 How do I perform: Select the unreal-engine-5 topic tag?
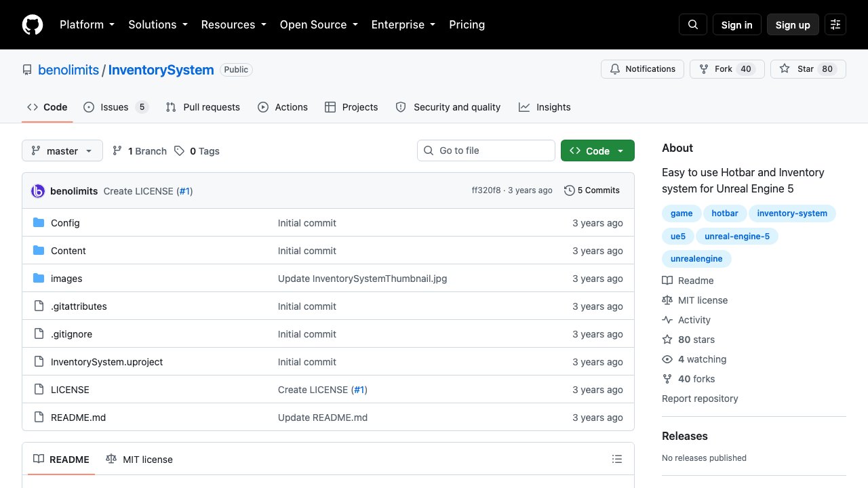737,237
